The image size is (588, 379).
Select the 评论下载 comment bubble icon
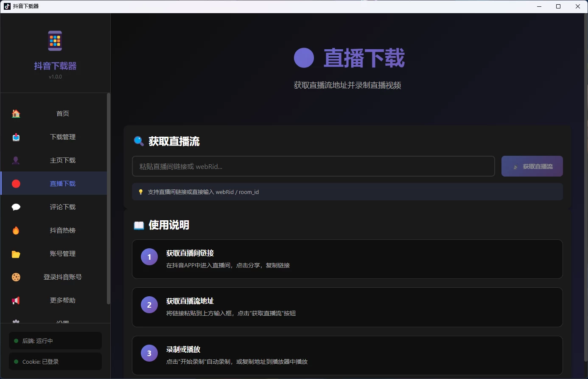tap(16, 207)
